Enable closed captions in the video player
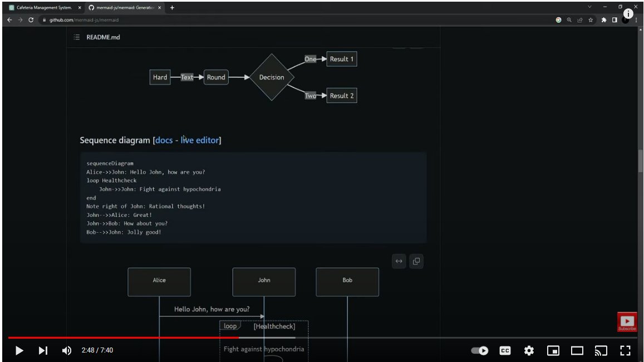Image resolution: width=644 pixels, height=362 pixels. click(504, 350)
